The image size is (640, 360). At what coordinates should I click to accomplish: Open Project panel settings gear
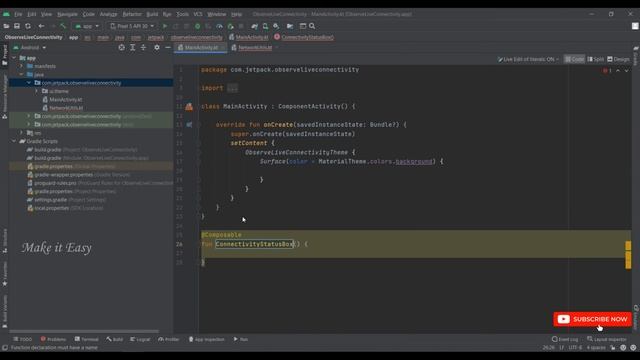157,47
